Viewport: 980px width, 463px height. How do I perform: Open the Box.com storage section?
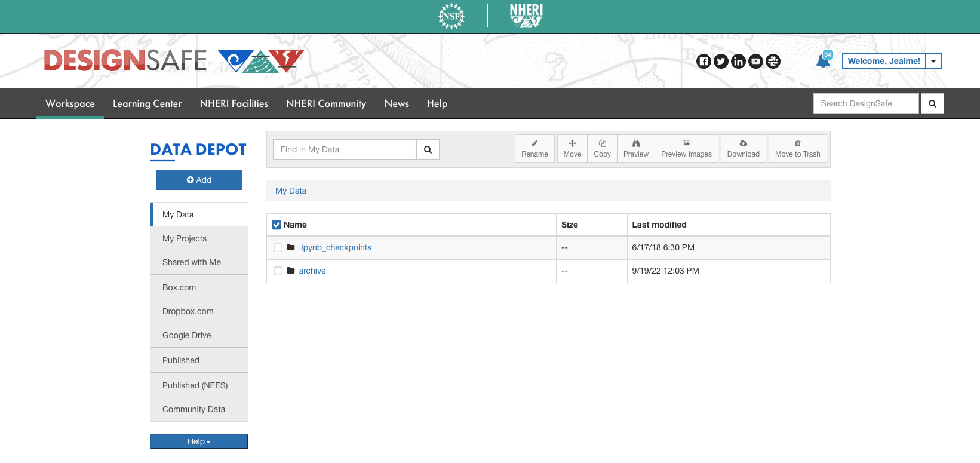199,287
